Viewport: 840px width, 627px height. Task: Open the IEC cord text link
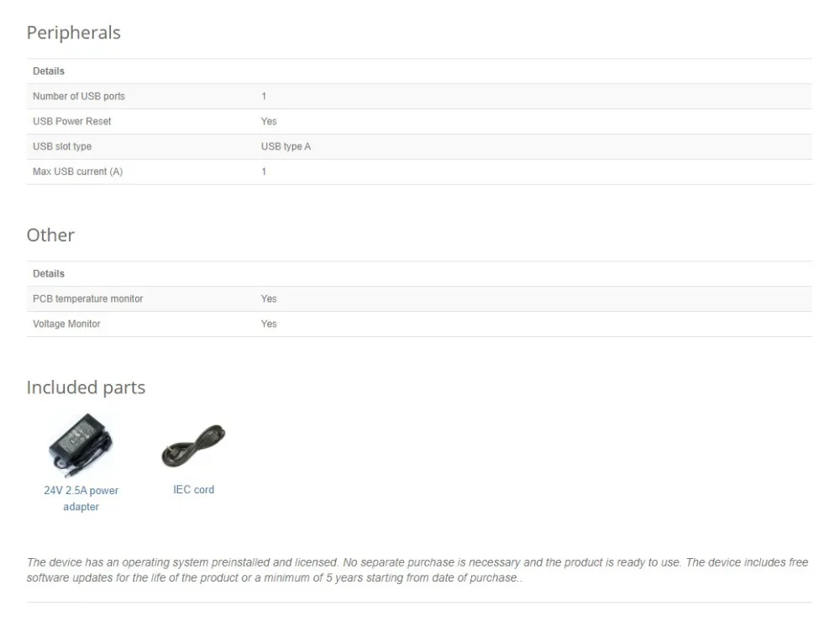pos(193,489)
